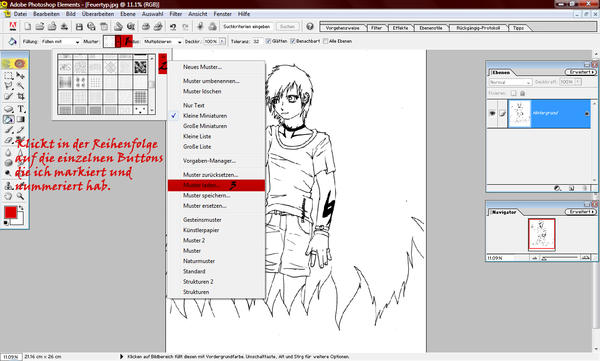Click the red foreground color swatch
Viewport: 600px width, 361px height.
tap(10, 212)
